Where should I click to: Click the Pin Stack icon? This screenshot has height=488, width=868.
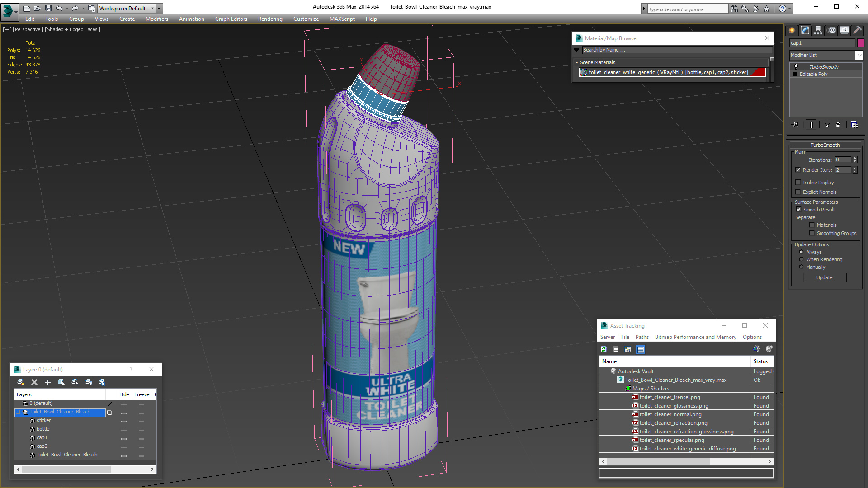click(x=796, y=125)
